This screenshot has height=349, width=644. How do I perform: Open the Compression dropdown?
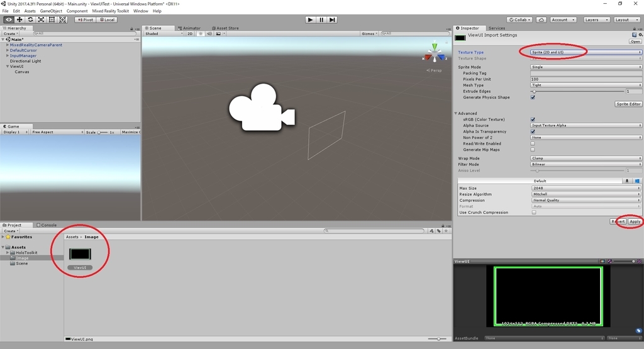586,201
